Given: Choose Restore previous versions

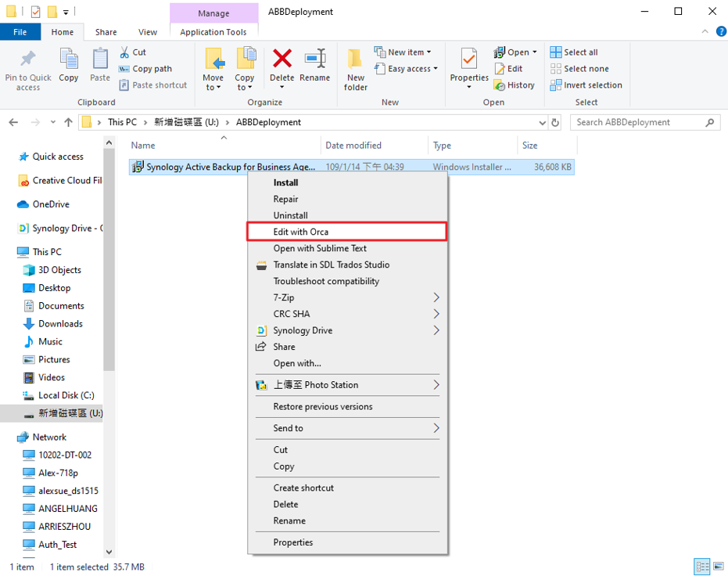Looking at the screenshot, I should point(347,406).
